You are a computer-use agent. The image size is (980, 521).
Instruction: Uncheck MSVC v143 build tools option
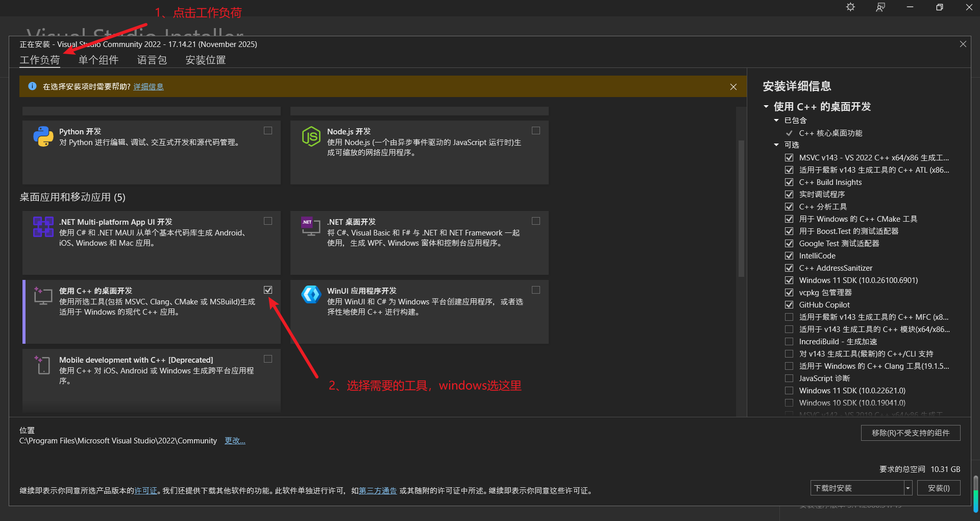(x=789, y=158)
